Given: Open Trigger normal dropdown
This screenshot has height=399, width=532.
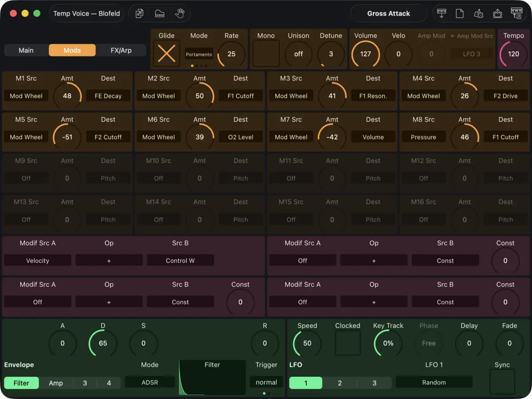Looking at the screenshot, I should [266, 382].
